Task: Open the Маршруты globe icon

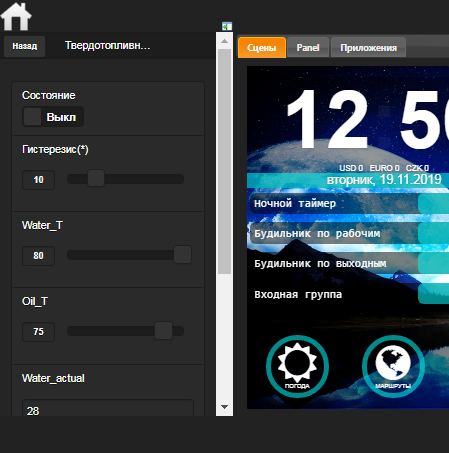Action: click(393, 366)
